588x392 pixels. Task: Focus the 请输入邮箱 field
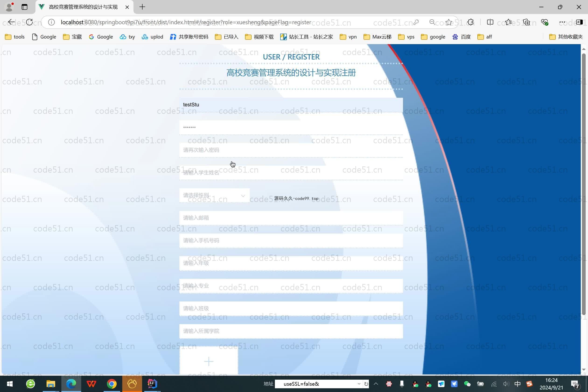(291, 218)
